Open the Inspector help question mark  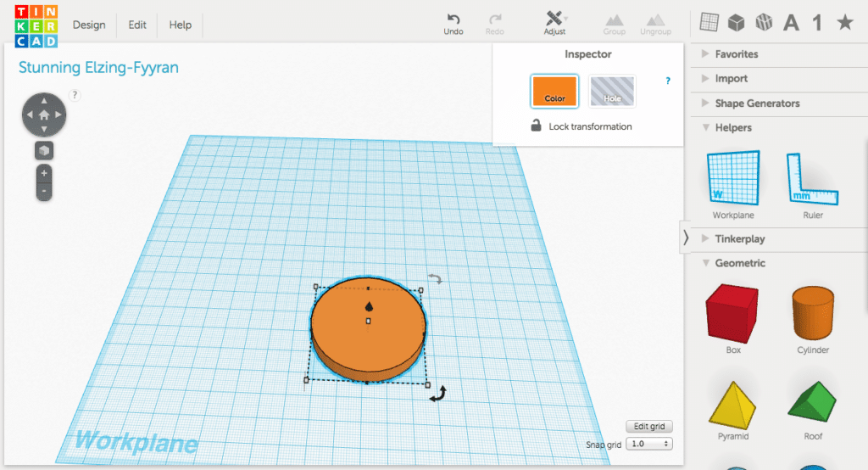668,81
